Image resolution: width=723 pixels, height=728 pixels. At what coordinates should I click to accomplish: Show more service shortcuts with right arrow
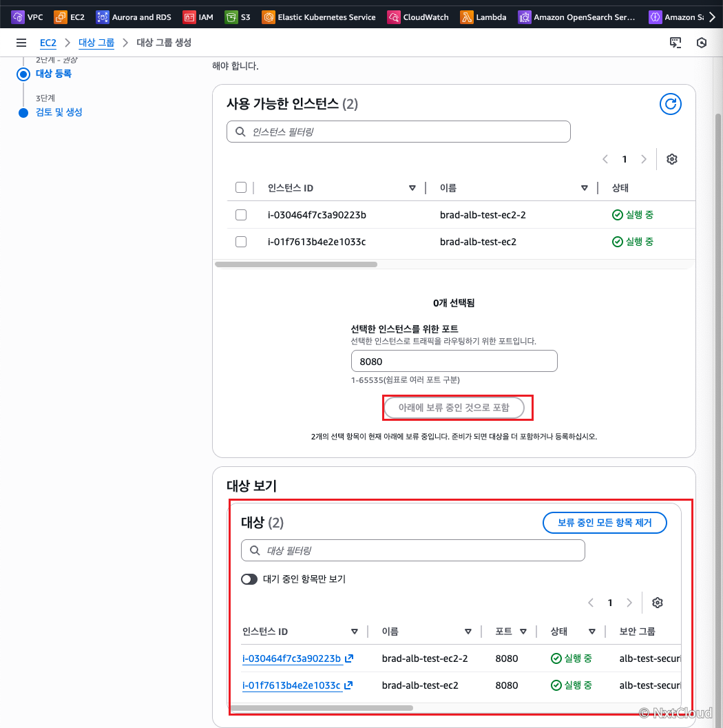712,17
